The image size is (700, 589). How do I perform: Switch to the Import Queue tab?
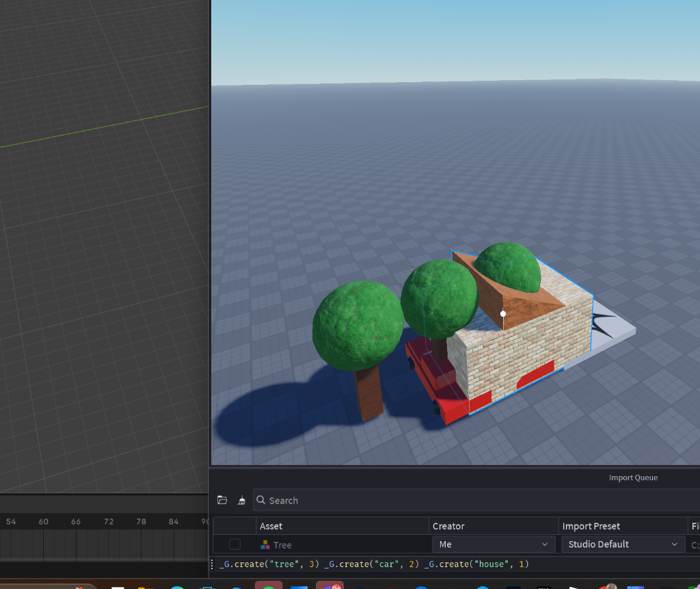[x=633, y=477]
